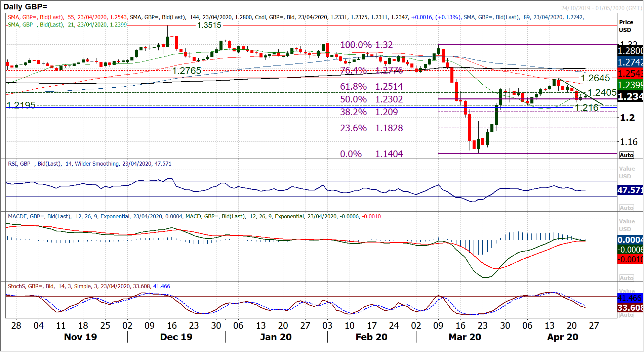Select the 50.0% 1.2302 Fibonacci label
644x352 pixels.
coord(371,99)
